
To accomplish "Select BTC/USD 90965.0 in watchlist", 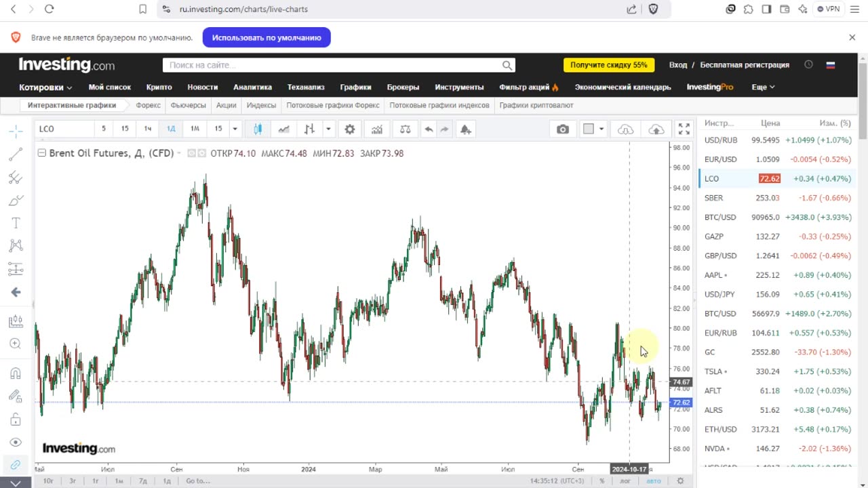I will 777,217.
